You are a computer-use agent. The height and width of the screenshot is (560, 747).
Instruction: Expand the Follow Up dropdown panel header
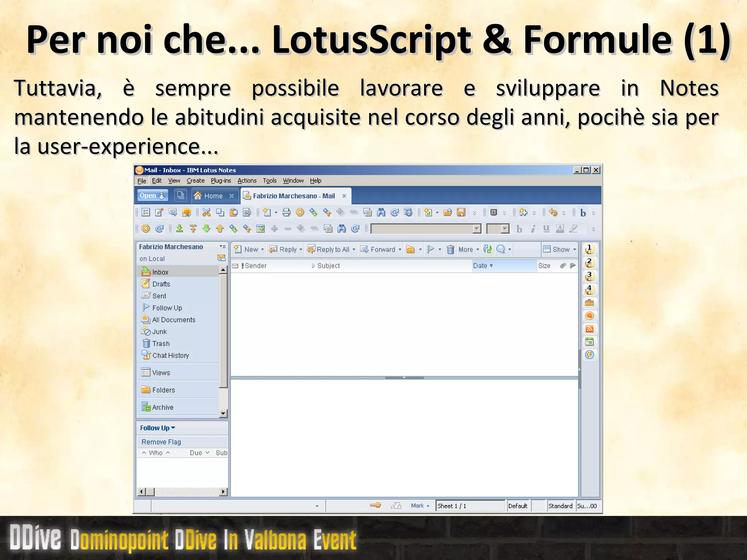coord(158,428)
